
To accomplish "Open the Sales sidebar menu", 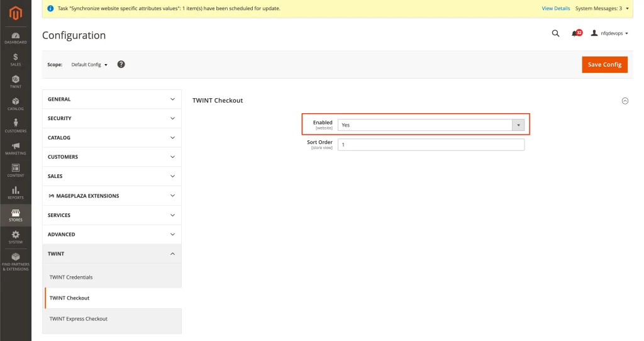I will point(16,60).
